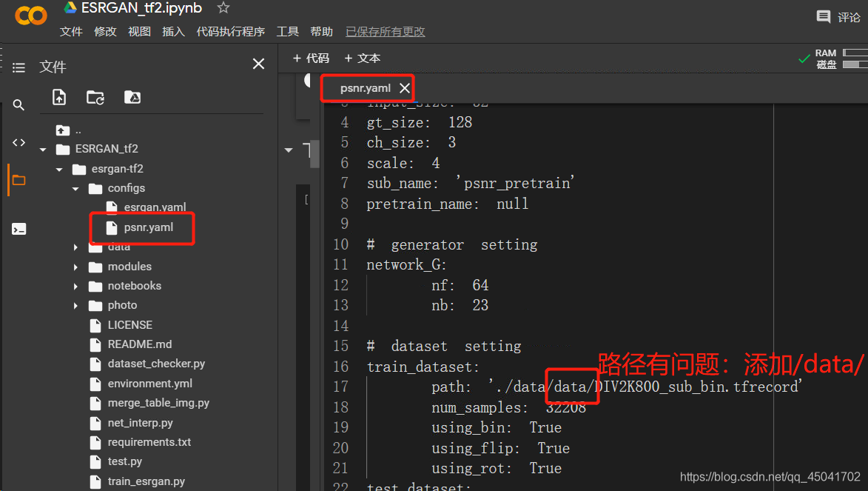868x491 pixels.
Task: Collapse the ESRGAN_tf2 folder
Action: 43,149
